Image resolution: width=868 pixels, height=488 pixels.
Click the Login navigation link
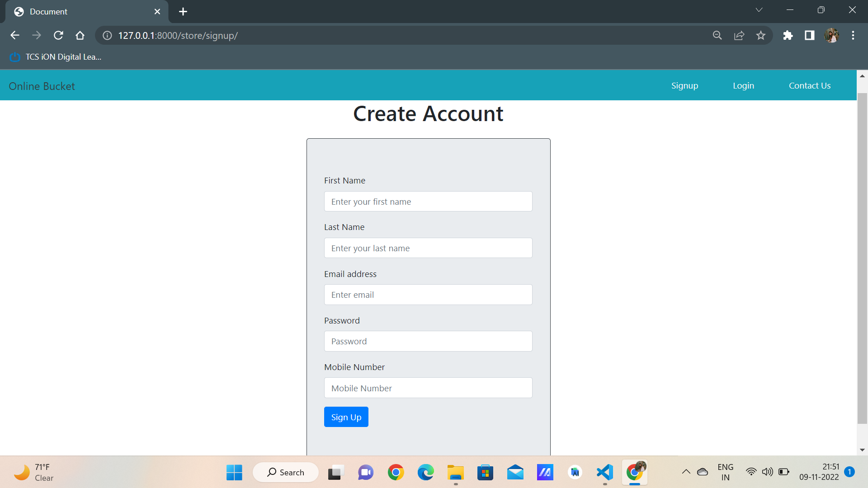pyautogui.click(x=743, y=85)
